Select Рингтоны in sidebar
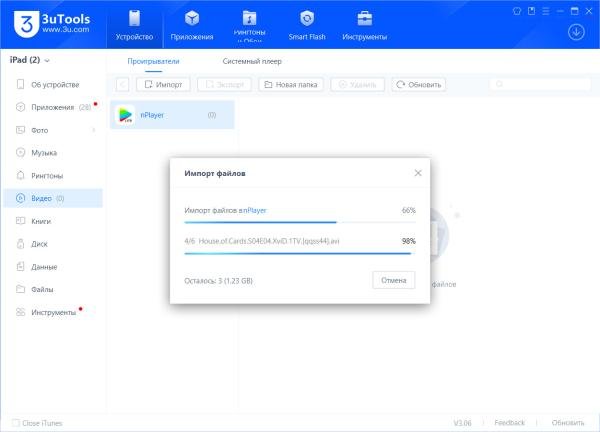The width and height of the screenshot is (600, 432). (53, 176)
